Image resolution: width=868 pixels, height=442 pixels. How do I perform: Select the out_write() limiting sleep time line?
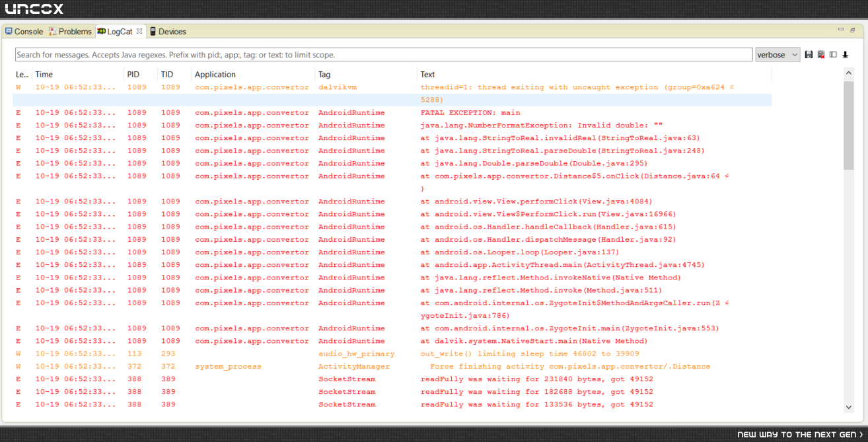pos(392,354)
